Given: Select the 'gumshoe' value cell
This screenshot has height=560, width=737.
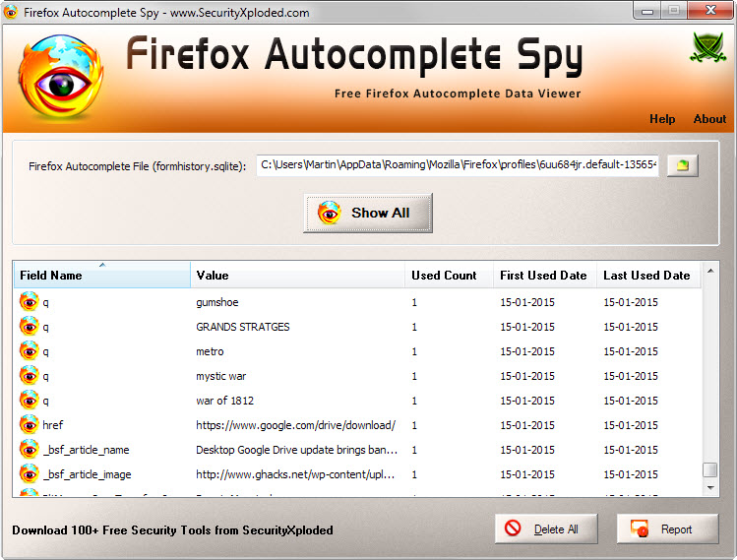Looking at the screenshot, I should coord(217,302).
